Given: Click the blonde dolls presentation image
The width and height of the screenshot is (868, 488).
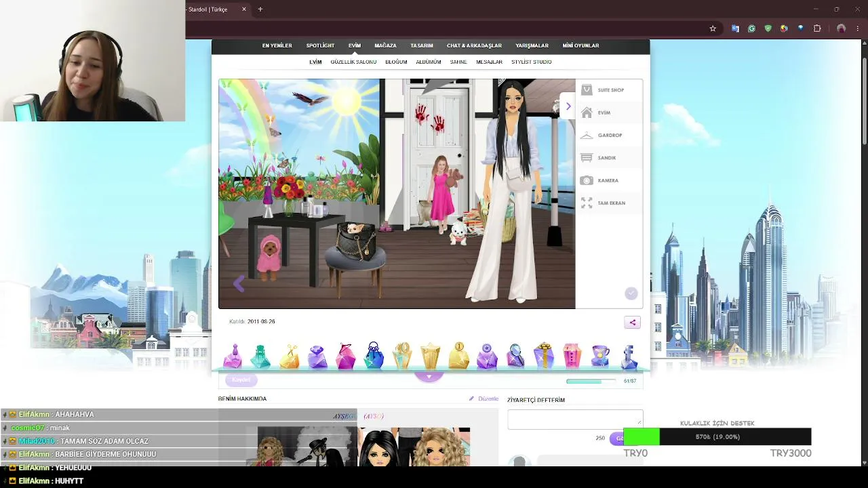Looking at the screenshot, I should 414,447.
